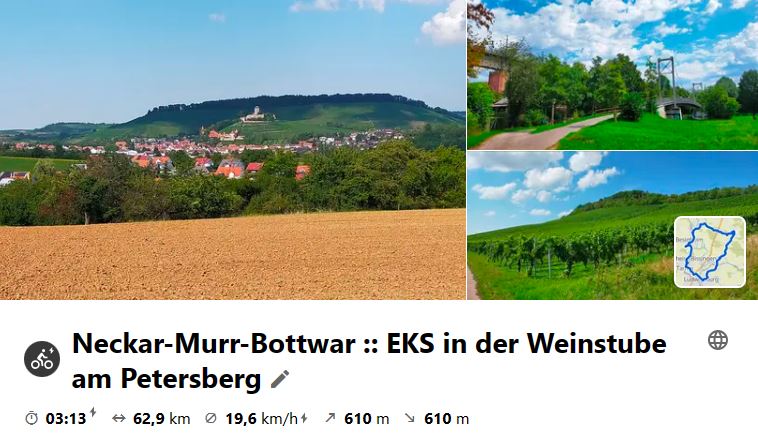Open the large village and castle photo
Image resolution: width=758 pixels, height=438 pixels.
[233, 149]
